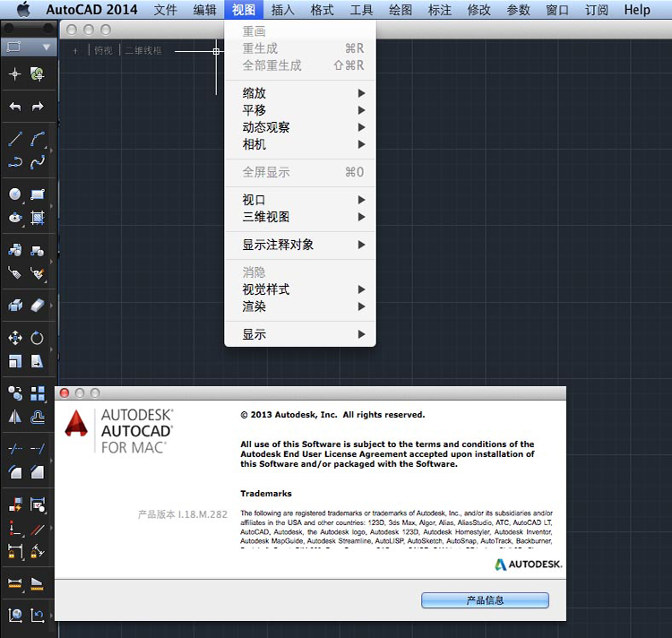Open the 订阅 menu
The image size is (672, 638).
597,10
